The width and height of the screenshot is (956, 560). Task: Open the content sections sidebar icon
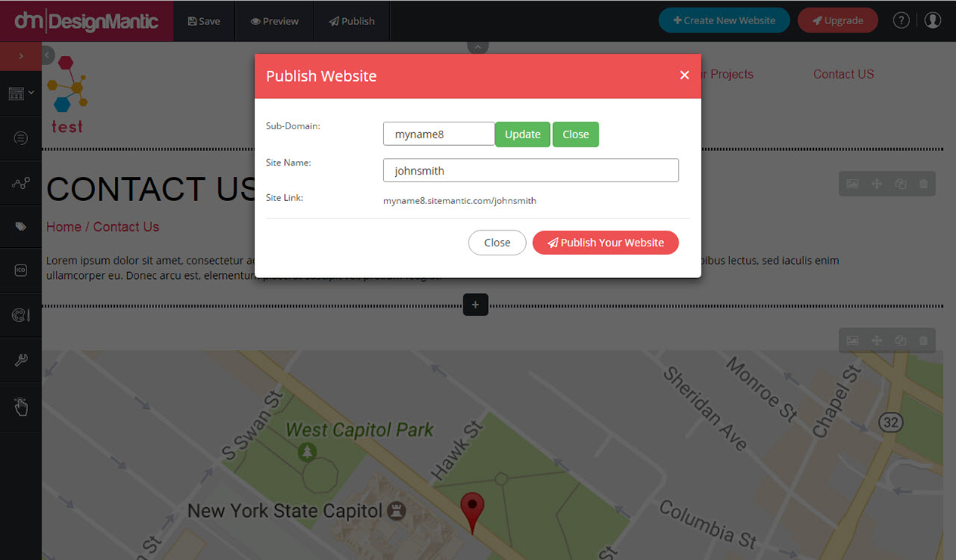point(20,138)
